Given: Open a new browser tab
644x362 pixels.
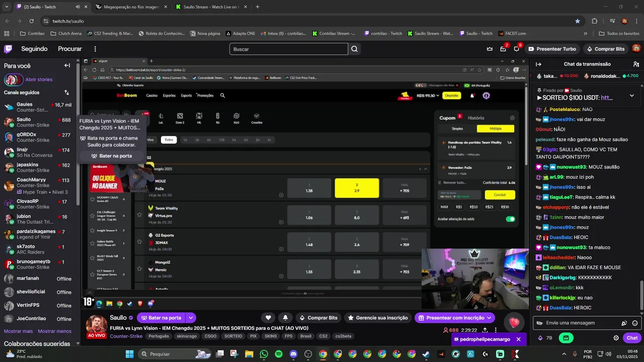Looking at the screenshot, I should [x=258, y=7].
